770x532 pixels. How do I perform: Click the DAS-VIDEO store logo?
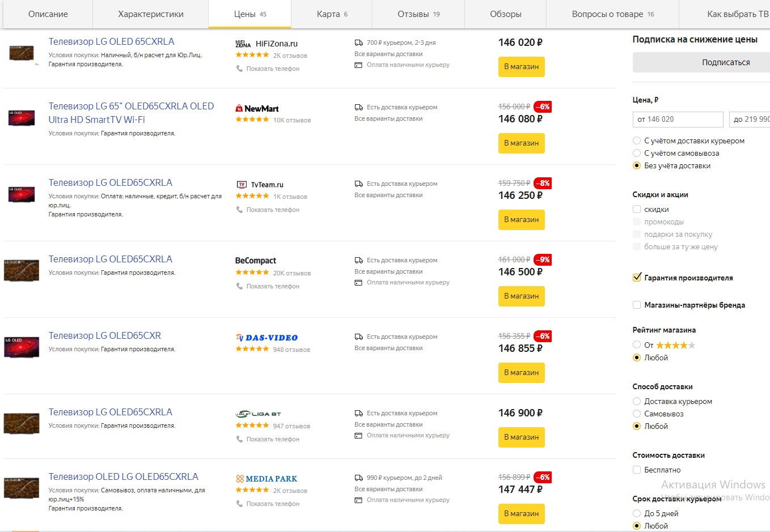[266, 338]
